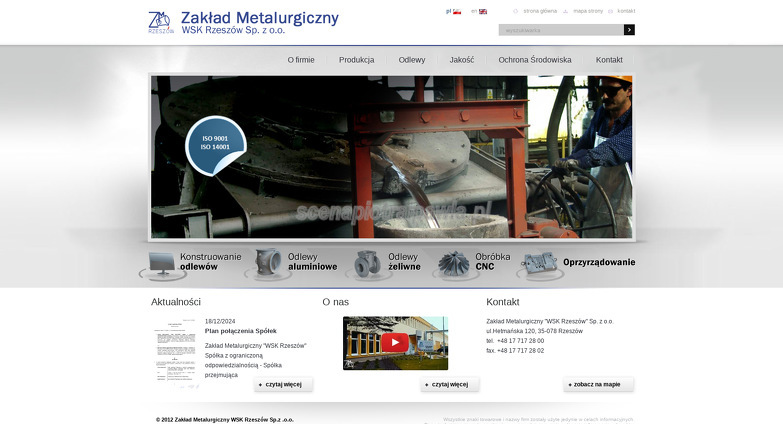Click the zobacz na mapie button
This screenshot has height=424, width=783.
(598, 385)
